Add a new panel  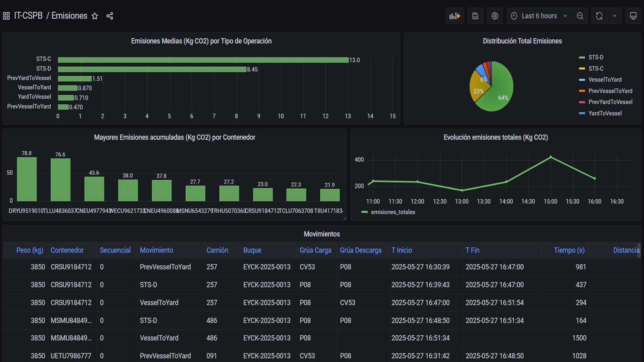tap(454, 16)
